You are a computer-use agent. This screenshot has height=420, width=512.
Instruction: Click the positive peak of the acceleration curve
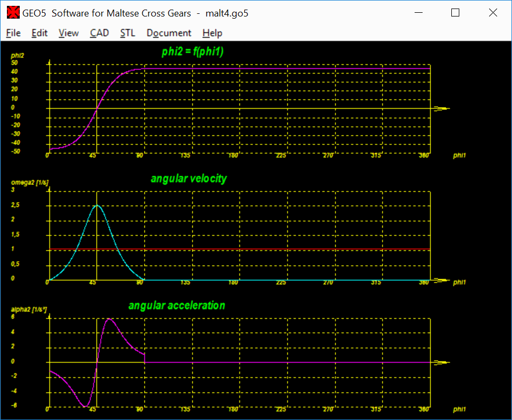pos(109,319)
